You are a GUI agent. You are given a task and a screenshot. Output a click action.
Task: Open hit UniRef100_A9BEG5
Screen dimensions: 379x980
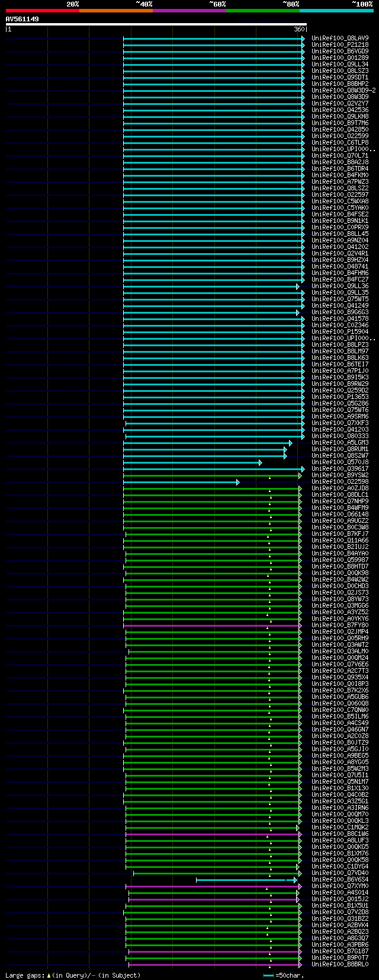coord(340,755)
